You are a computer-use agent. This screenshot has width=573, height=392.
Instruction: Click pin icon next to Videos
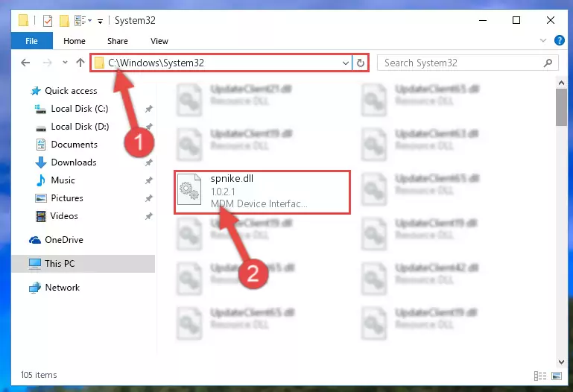149,216
